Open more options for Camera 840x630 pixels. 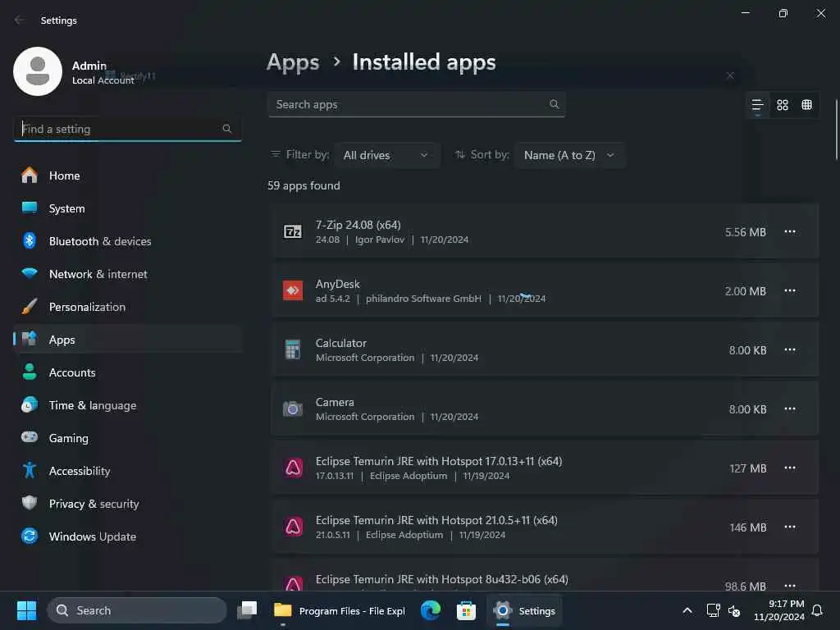coord(790,409)
